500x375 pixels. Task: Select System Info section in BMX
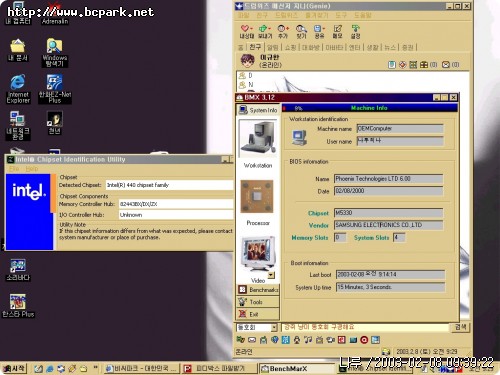point(258,110)
